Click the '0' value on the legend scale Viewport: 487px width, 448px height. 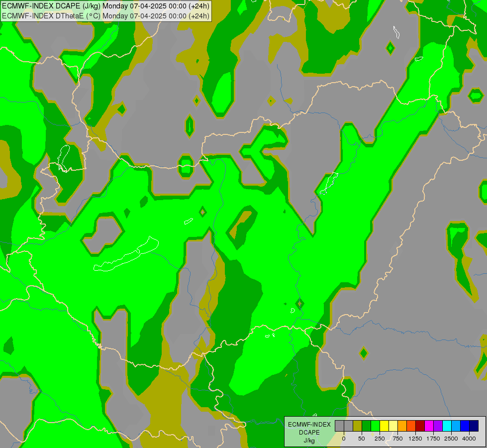tap(344, 439)
